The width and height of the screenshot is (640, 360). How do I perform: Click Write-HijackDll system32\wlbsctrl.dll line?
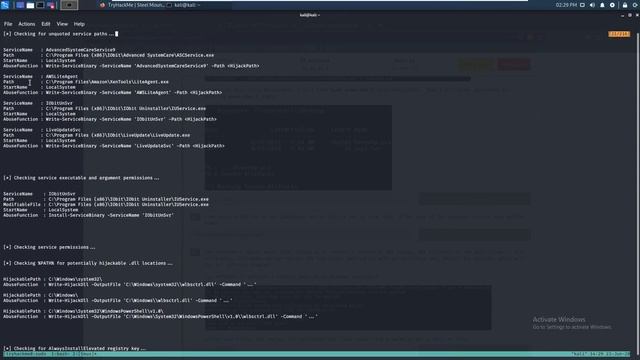pos(130,284)
